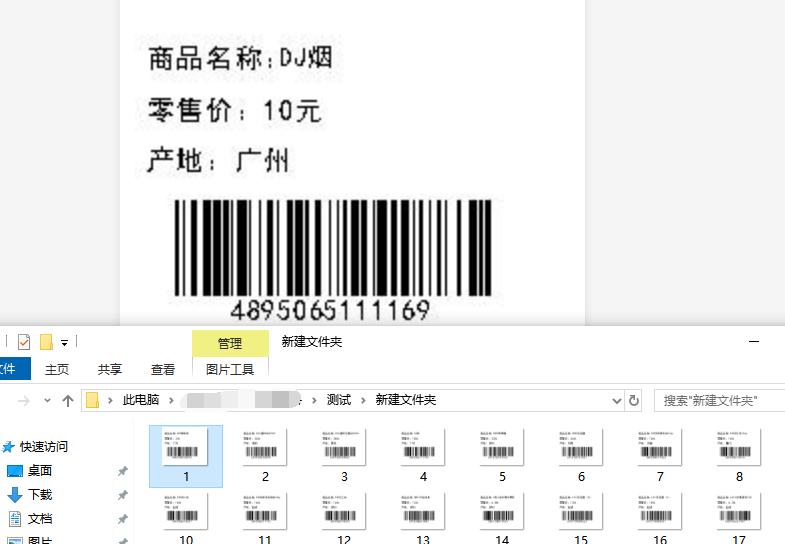Go up one folder level with up arrow
This screenshot has height=544, width=785.
tap(68, 400)
